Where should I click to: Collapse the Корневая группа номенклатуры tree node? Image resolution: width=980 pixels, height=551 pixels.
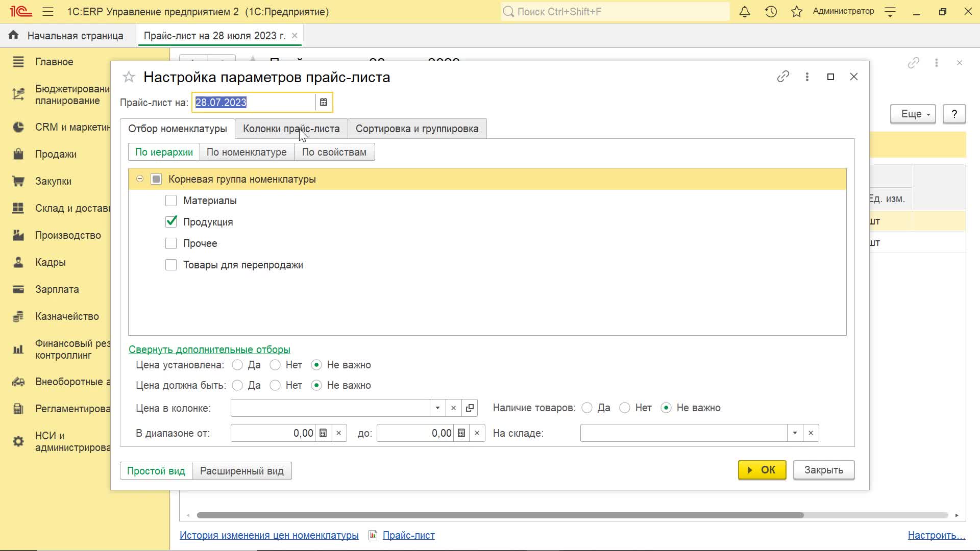pyautogui.click(x=140, y=179)
